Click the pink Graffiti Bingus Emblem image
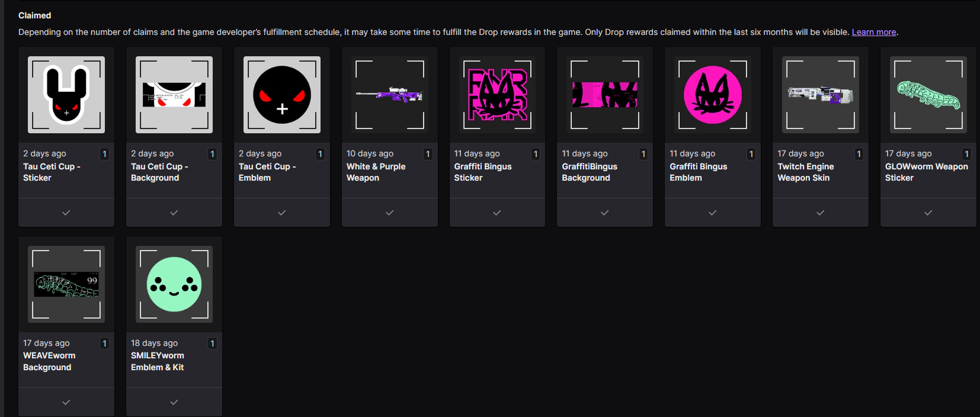 713,95
